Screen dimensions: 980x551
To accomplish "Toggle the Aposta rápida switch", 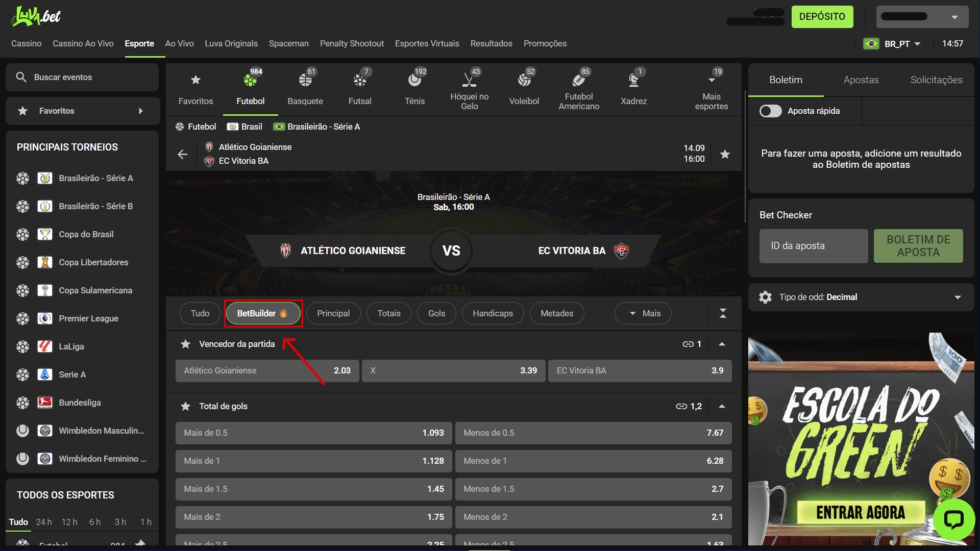I will pos(770,111).
